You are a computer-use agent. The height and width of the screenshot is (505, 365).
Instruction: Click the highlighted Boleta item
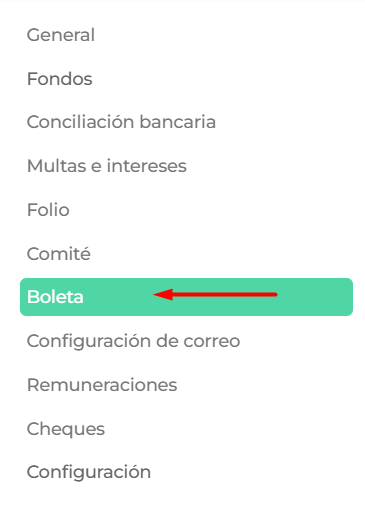point(186,297)
